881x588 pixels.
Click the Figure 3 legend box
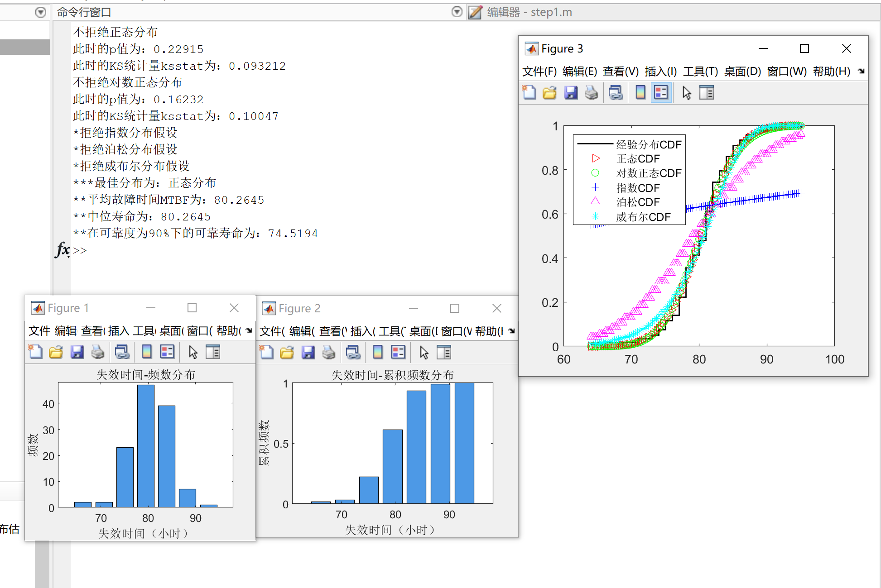tap(629, 180)
